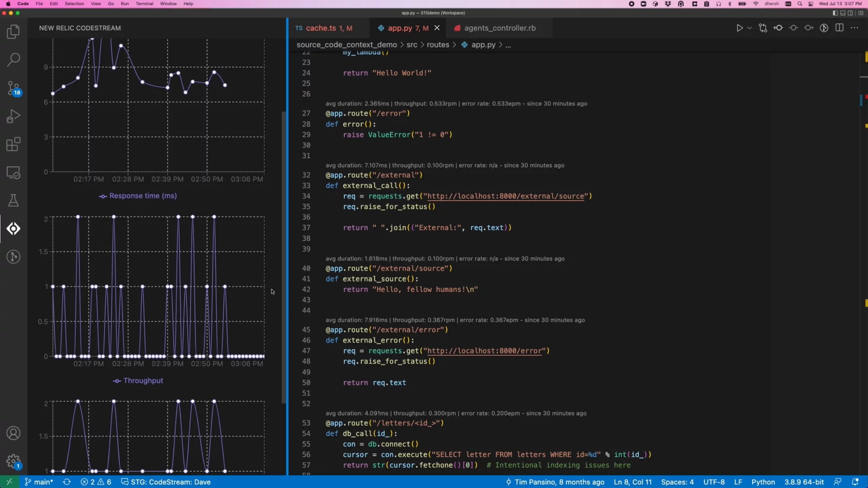The width and height of the screenshot is (868, 488).
Task: Open the localhost:8000/external/source link
Action: pos(505,196)
